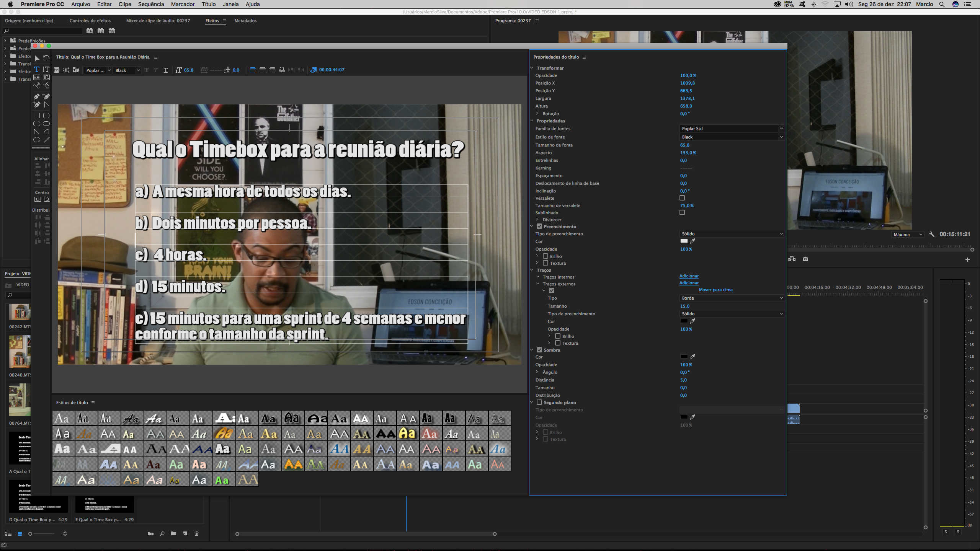Click Adicionar link for Traços internos
Screen dimensions: 980x551
tap(689, 276)
